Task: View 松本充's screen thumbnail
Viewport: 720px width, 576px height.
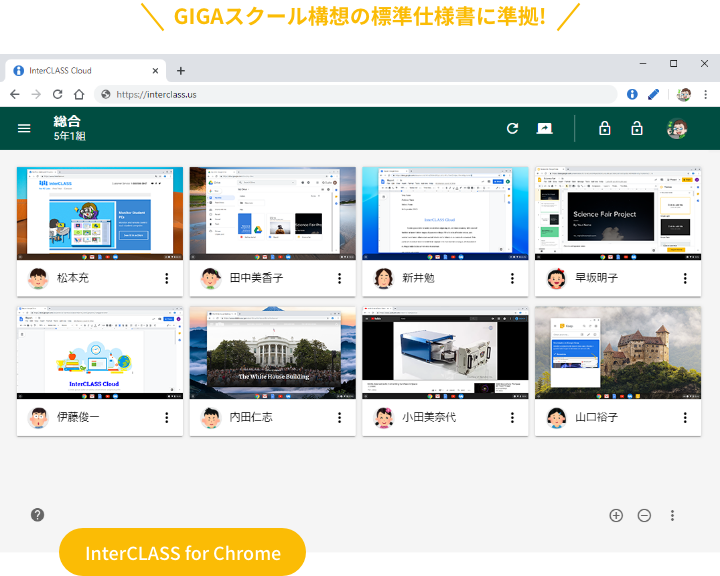Action: coord(100,214)
